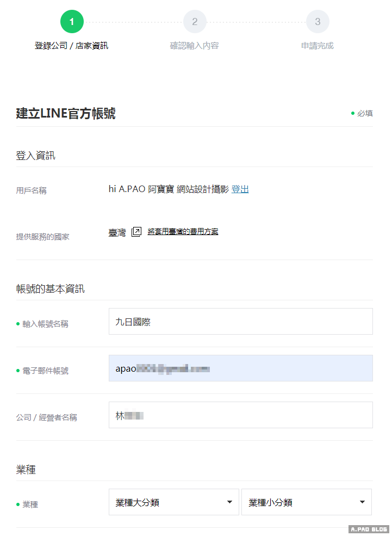Click the A.PAO BLOG watermark badge
392x536 pixels.
click(368, 529)
